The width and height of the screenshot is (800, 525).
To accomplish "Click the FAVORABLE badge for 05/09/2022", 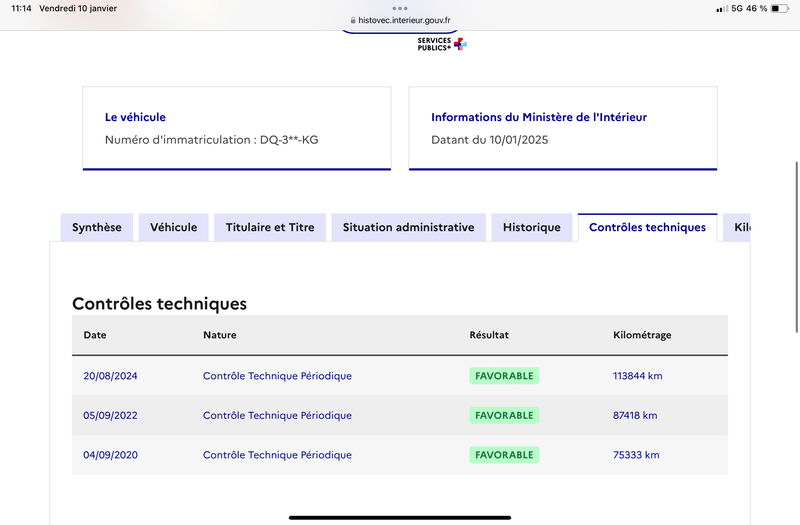I will 504,415.
